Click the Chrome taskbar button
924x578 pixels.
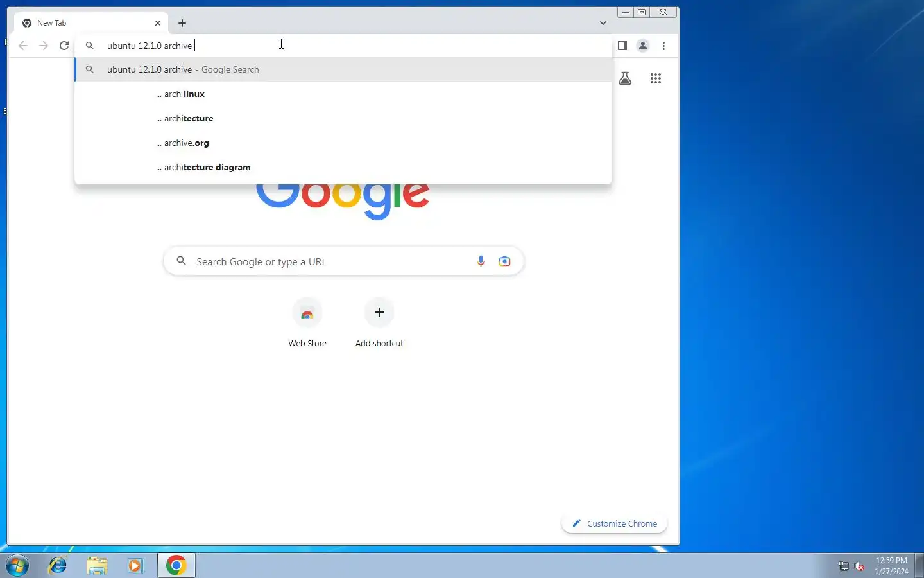tap(176, 566)
